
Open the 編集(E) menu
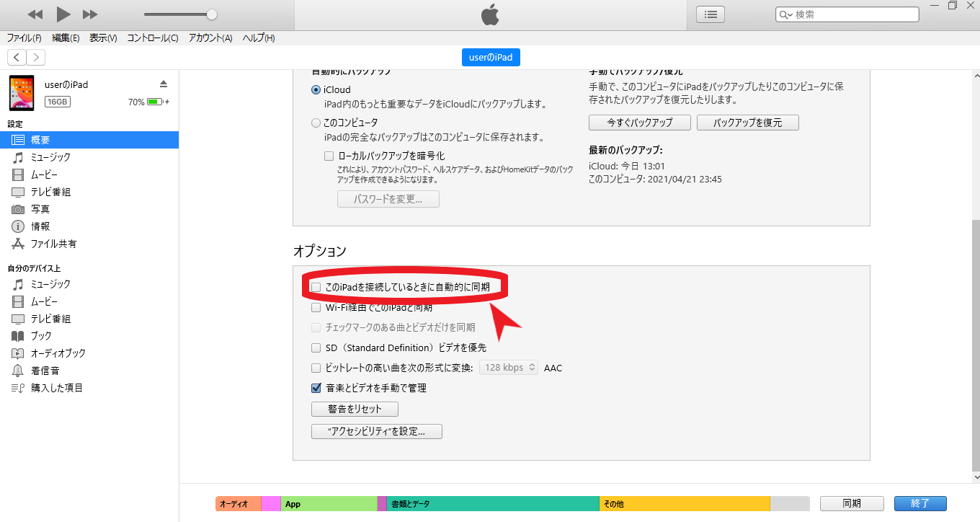click(66, 38)
